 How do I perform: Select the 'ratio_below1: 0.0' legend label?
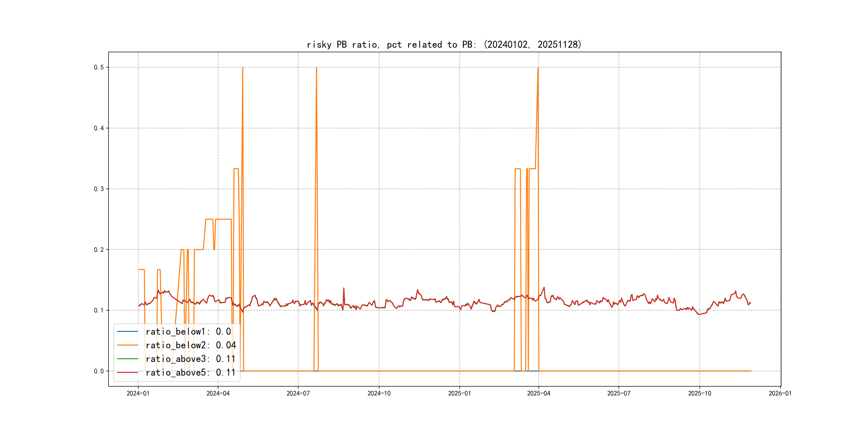pyautogui.click(x=188, y=332)
